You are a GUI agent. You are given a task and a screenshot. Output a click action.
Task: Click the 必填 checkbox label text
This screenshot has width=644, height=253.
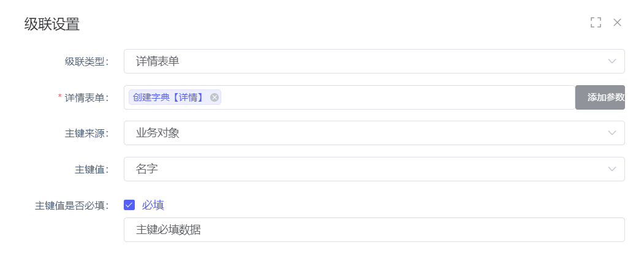[x=153, y=205]
